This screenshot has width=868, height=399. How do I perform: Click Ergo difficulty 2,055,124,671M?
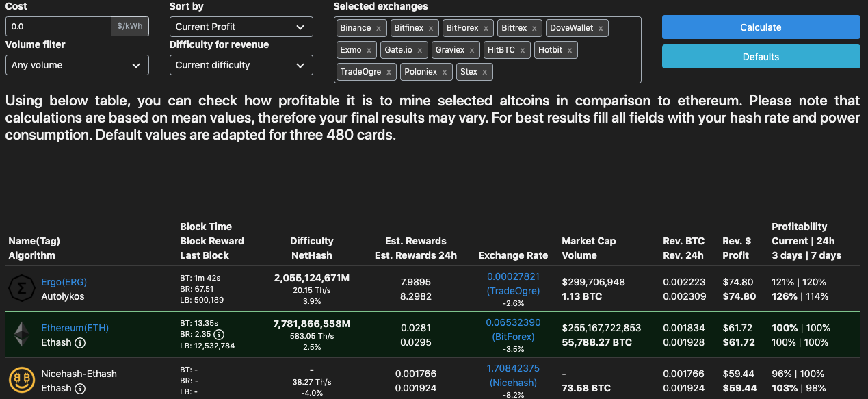311,277
